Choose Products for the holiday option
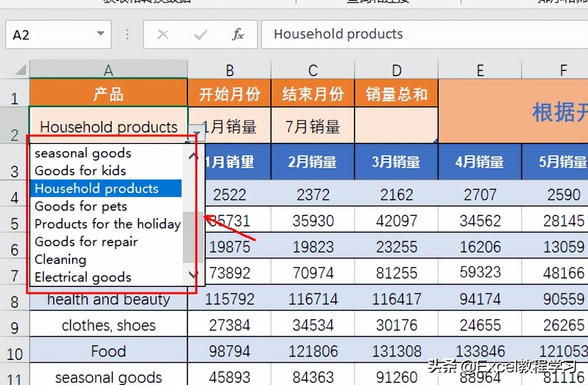Screen dimensions: 588x385 point(107,224)
